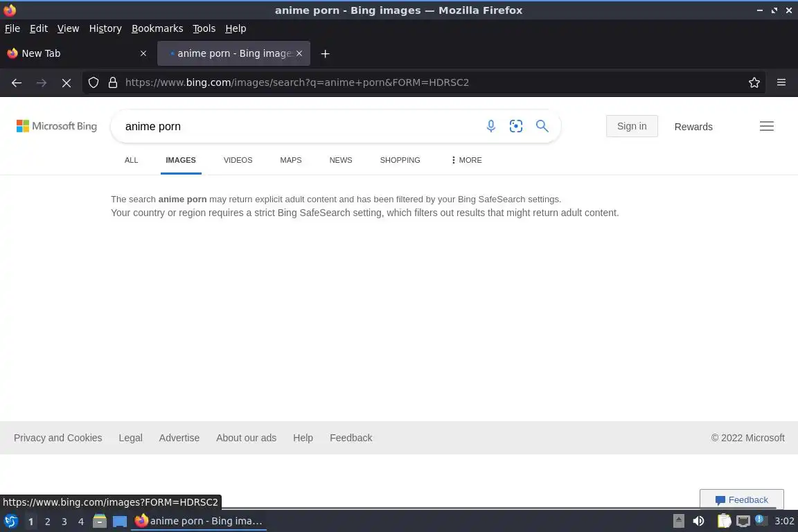Launch the file manager from the taskbar
This screenshot has width=798, height=532.
(100, 522)
